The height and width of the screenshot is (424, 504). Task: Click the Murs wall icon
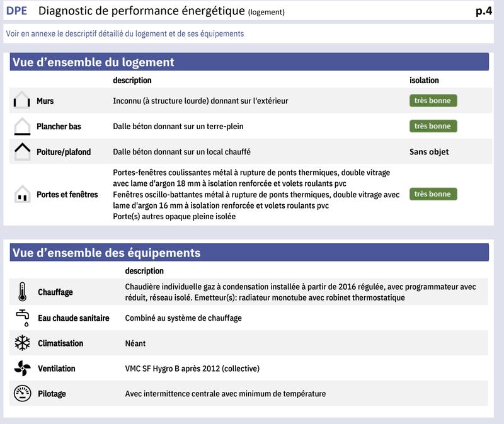[22, 101]
